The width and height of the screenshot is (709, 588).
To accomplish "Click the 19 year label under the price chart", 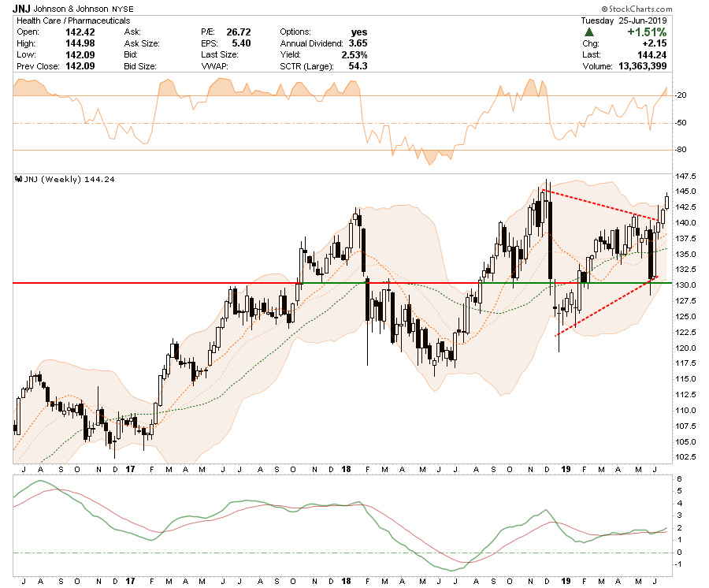I will click(x=566, y=470).
